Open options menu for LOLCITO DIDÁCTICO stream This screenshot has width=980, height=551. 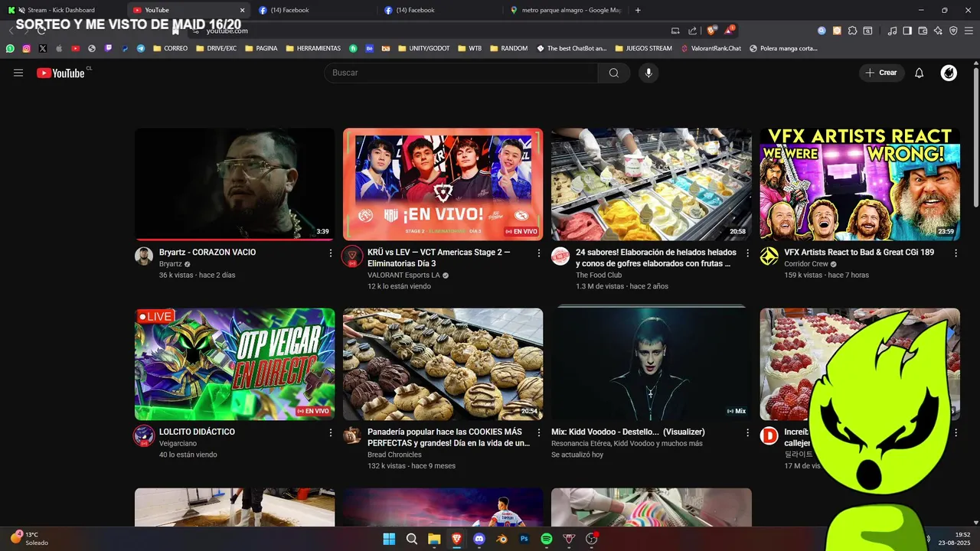click(331, 432)
